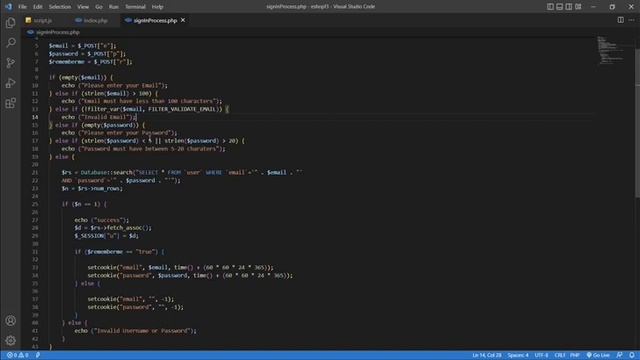Click Spaces: 4 indentation setting

click(518, 355)
